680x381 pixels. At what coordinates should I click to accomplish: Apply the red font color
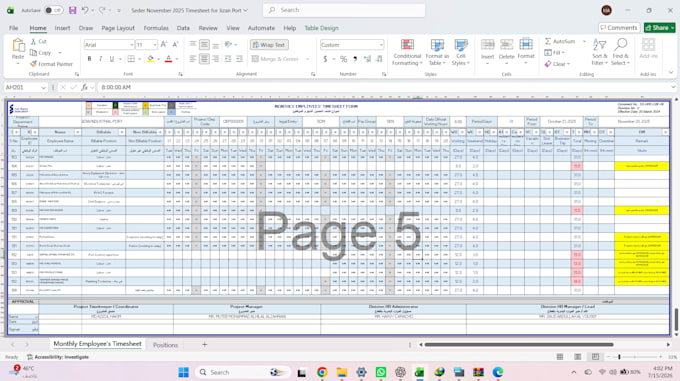point(169,59)
